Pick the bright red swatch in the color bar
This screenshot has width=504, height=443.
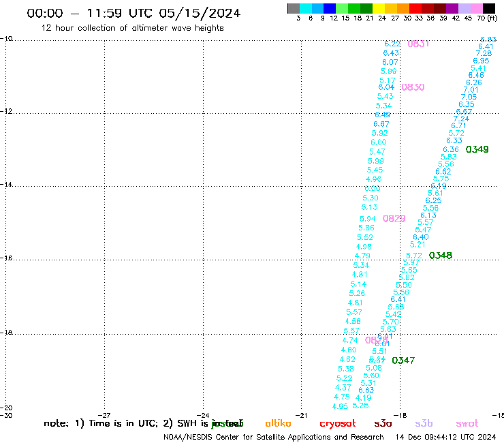point(415,8)
